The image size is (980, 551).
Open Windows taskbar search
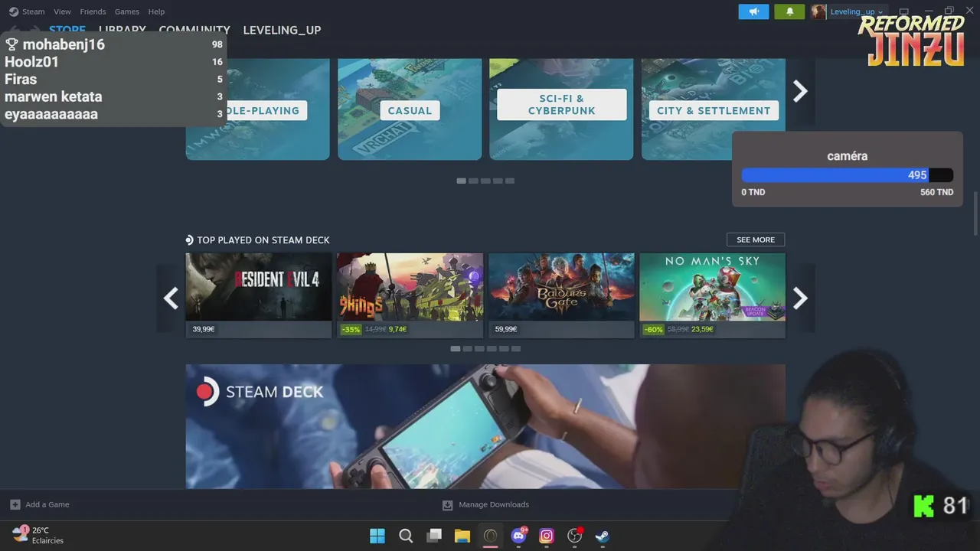[x=406, y=536]
